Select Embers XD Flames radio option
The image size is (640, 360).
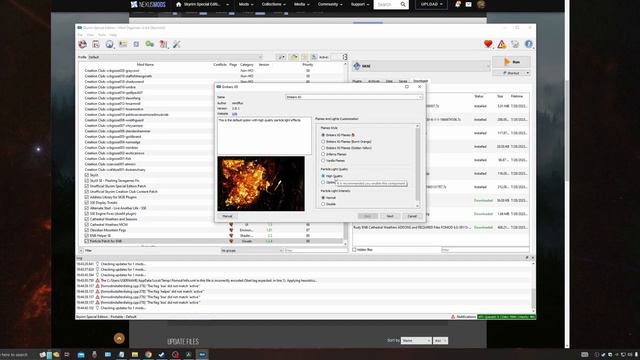[x=323, y=135]
